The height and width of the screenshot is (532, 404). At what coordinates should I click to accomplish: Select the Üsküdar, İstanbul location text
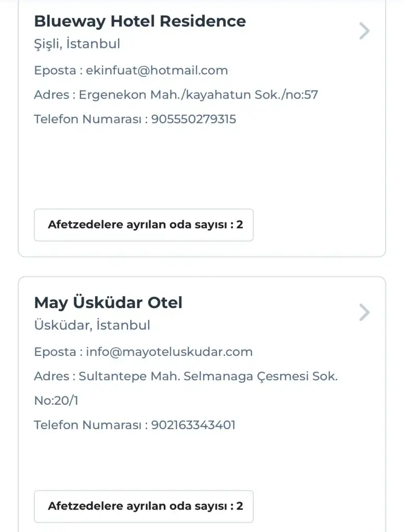[x=92, y=326]
